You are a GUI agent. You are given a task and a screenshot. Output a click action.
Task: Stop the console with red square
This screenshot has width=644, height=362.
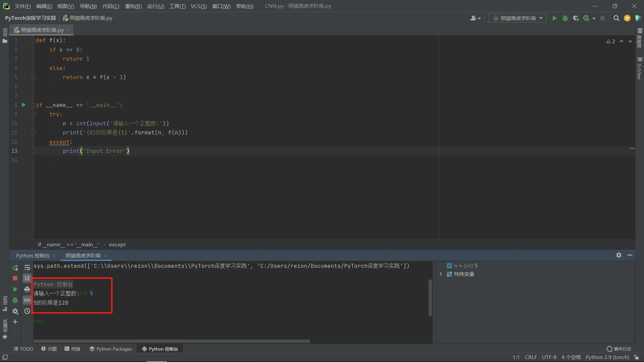(x=15, y=278)
